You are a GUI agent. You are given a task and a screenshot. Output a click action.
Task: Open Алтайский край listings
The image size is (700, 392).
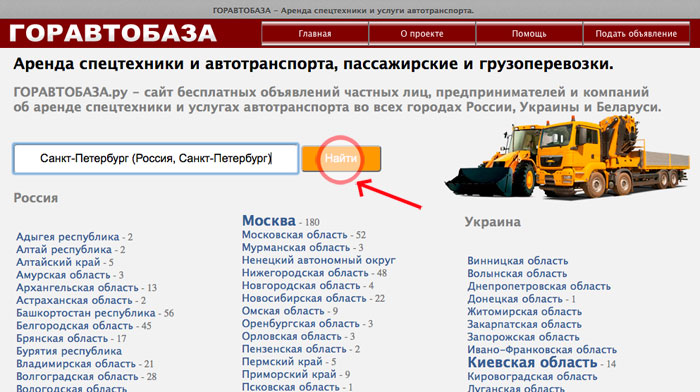(58, 262)
